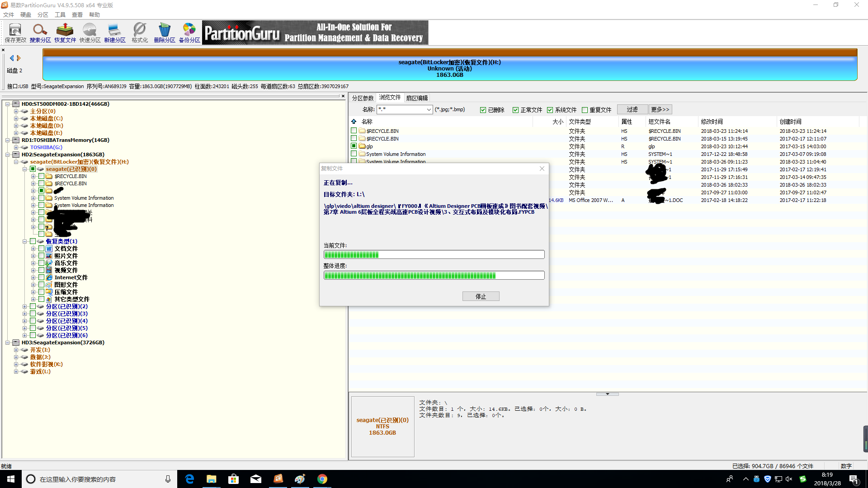Sort file list by 修改时间 column

(x=737, y=122)
